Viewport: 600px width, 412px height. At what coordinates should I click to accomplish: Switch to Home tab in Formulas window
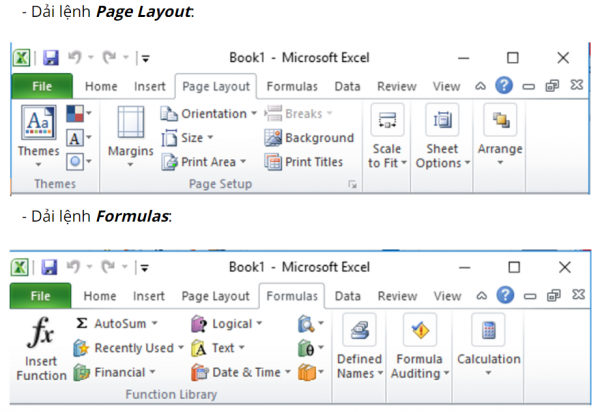[x=100, y=296]
